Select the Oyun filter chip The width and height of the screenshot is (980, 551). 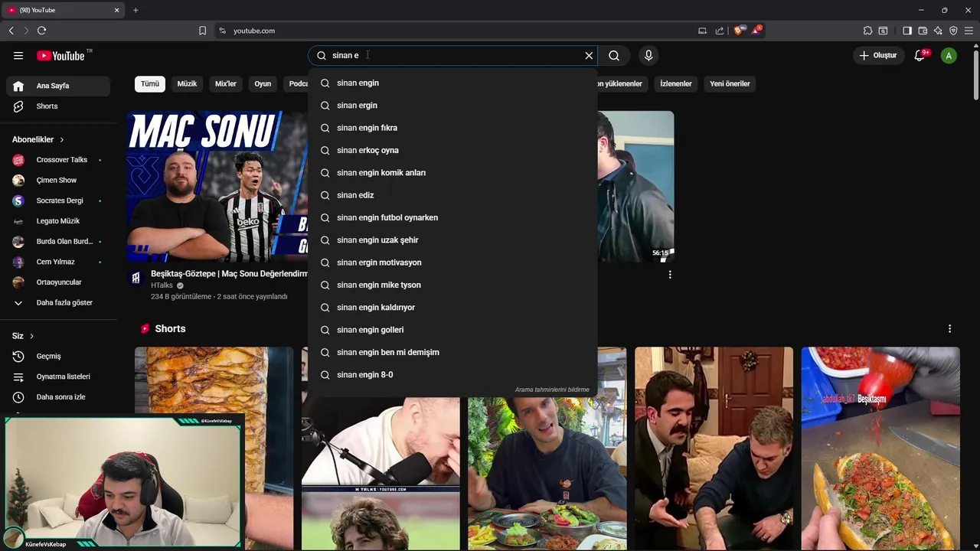click(263, 83)
